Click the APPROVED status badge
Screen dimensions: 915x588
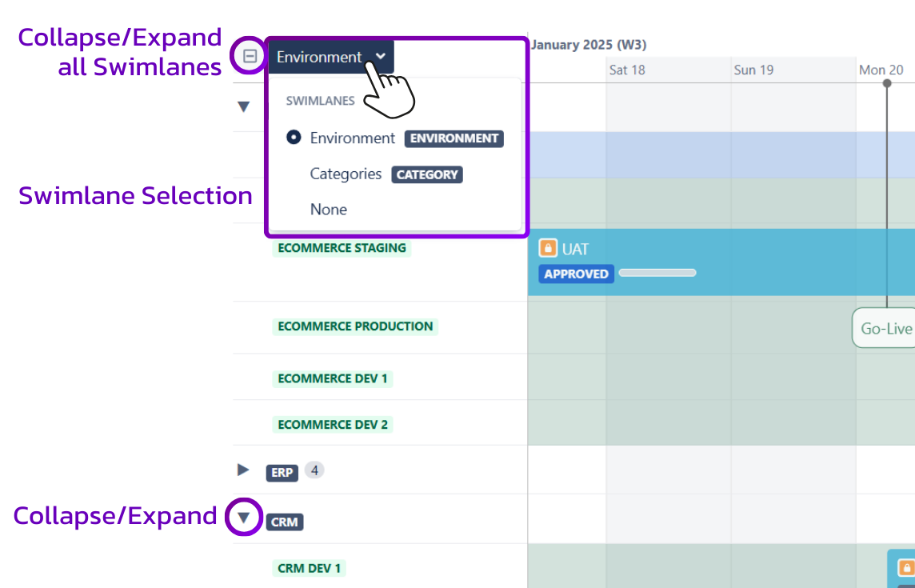pyautogui.click(x=576, y=274)
